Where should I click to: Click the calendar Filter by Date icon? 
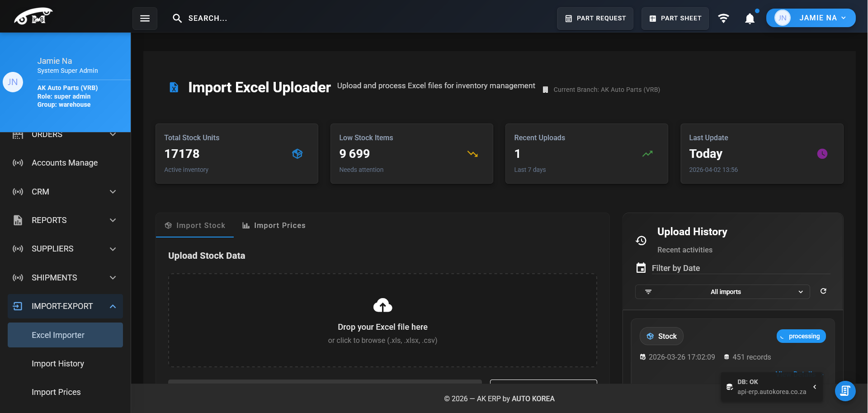click(641, 268)
